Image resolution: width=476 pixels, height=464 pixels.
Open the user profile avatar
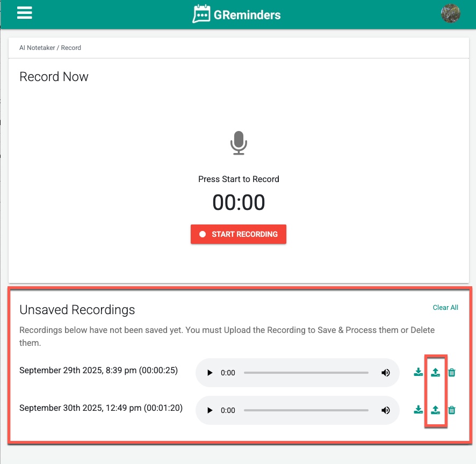450,13
